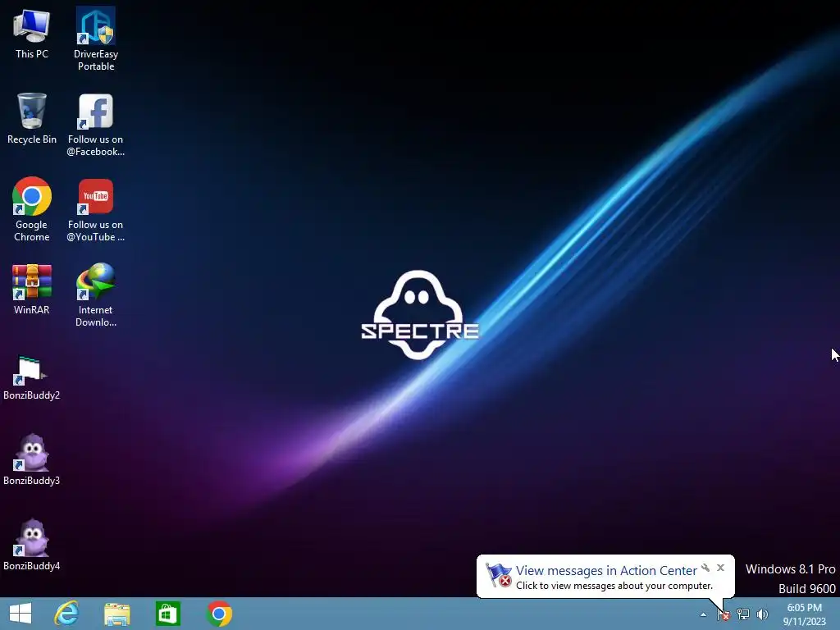Select the Follow us on YouTube shortcut
840x630 pixels.
pyautogui.click(x=96, y=210)
